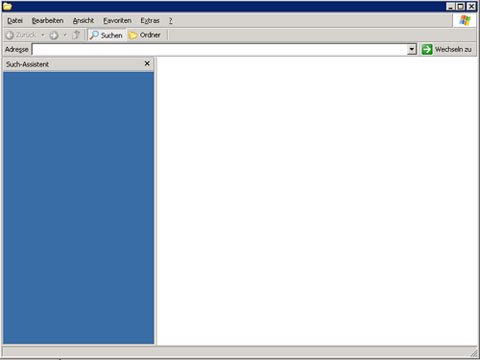Minimize the explorer window
Screen dimensions: 480x360
[450, 6]
